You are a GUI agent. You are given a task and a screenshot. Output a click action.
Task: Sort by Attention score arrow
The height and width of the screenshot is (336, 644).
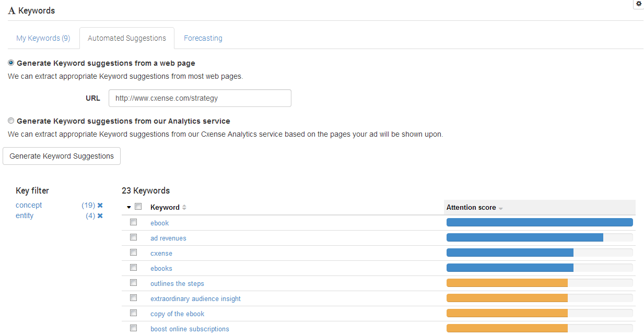[501, 208]
